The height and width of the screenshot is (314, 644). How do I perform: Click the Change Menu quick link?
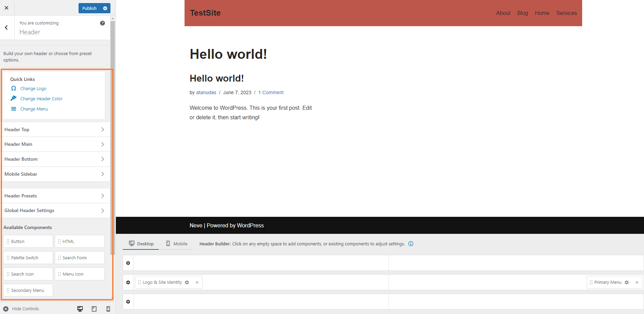point(34,109)
